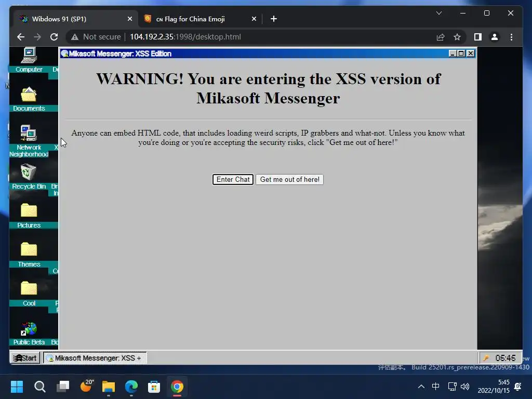
Task: Open Windows clock and date 2022/10/15
Action: [x=494, y=387]
